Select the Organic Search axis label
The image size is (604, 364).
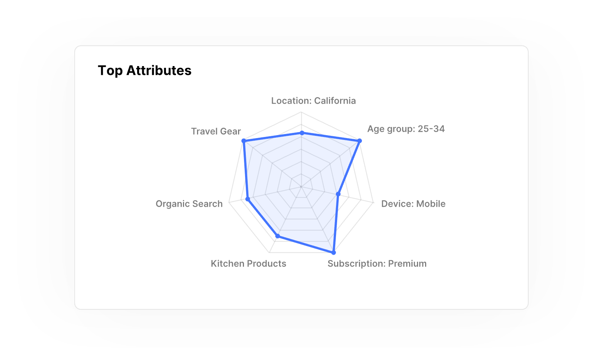189,204
